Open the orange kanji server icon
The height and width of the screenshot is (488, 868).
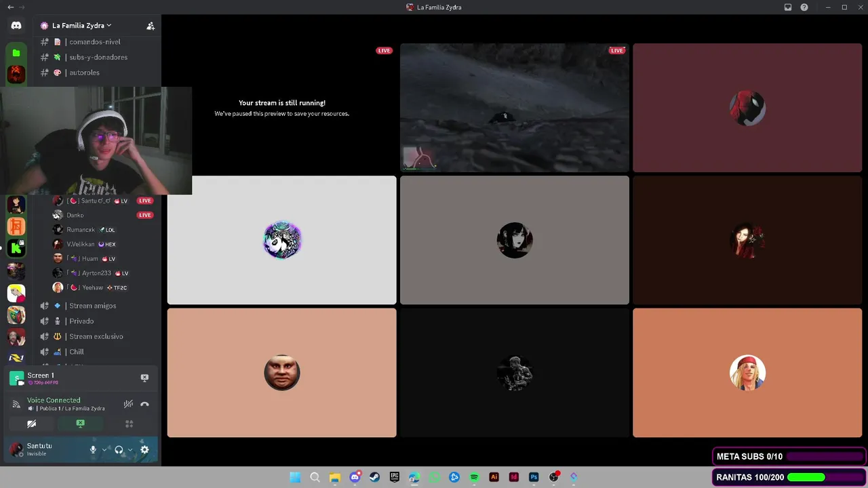click(16, 226)
